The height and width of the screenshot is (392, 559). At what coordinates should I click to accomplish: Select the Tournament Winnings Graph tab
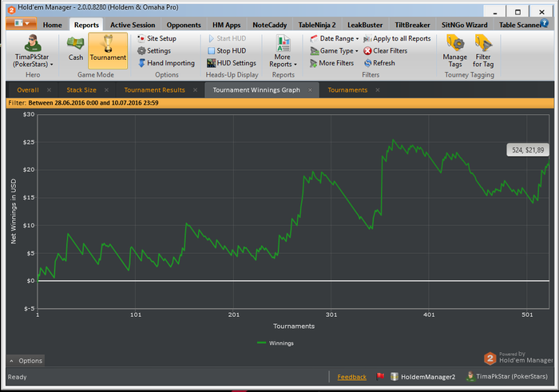[256, 90]
